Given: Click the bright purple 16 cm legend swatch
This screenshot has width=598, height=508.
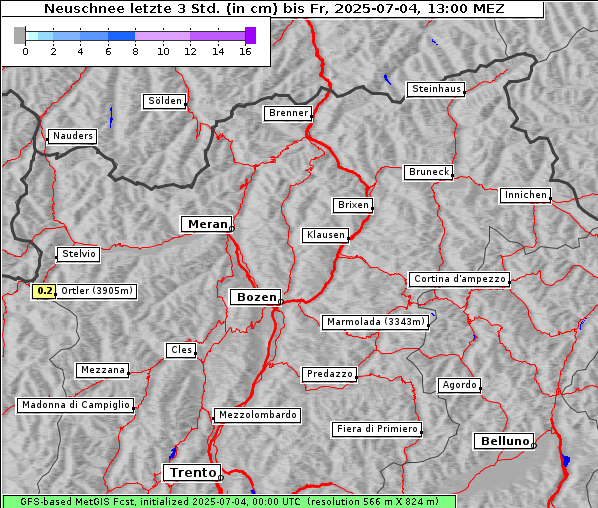Looking at the screenshot, I should (251, 35).
